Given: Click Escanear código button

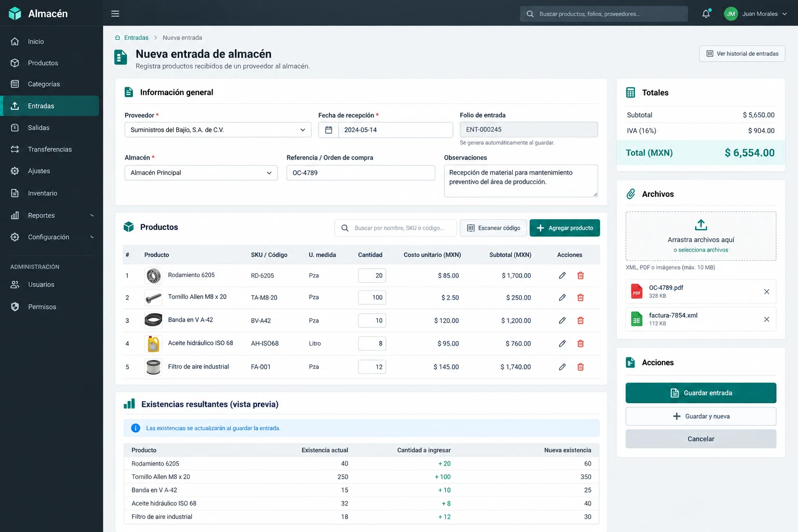Looking at the screenshot, I should tap(493, 228).
